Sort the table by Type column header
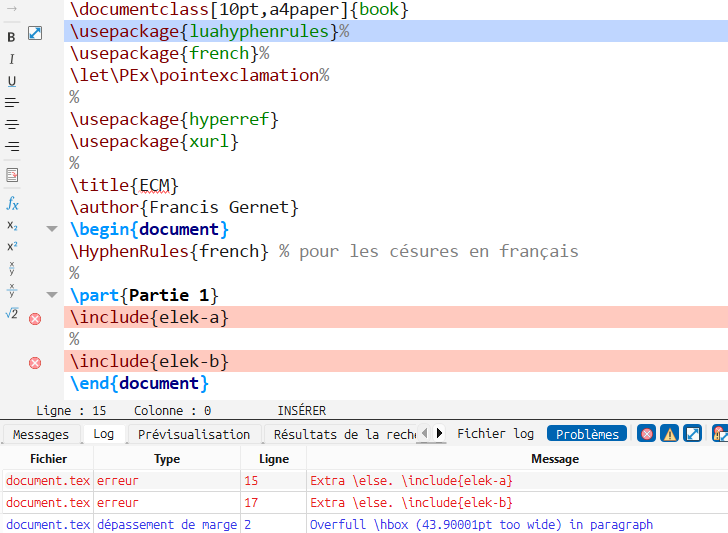Image resolution: width=728 pixels, height=533 pixels. [x=167, y=459]
